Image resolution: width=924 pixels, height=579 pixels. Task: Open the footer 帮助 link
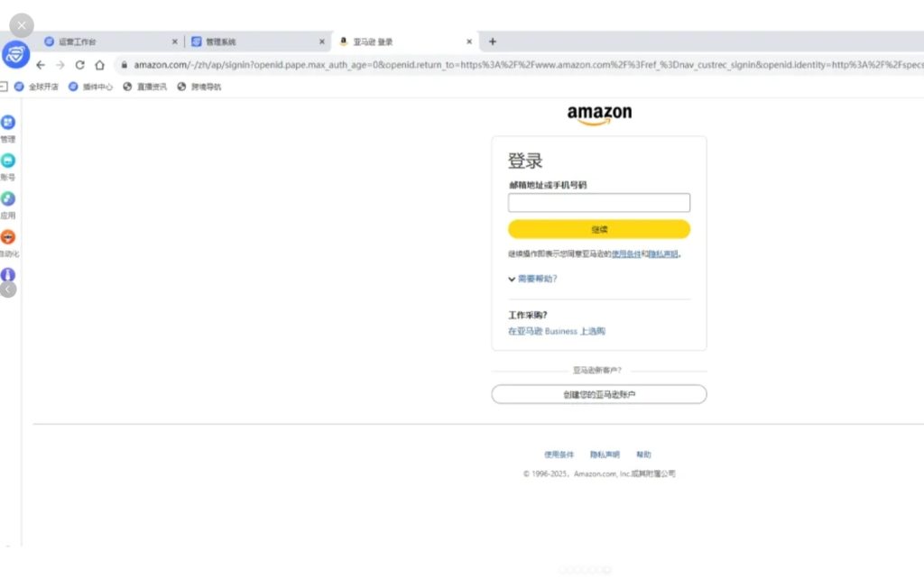(643, 455)
